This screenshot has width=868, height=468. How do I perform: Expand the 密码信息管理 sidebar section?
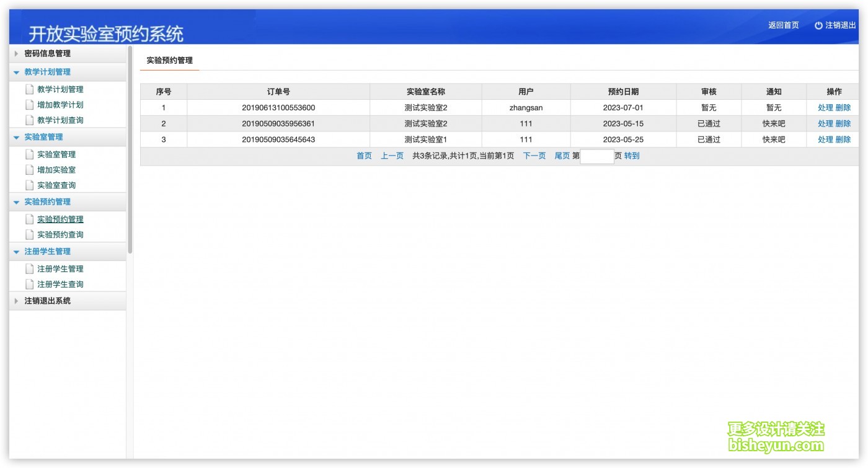coord(47,53)
